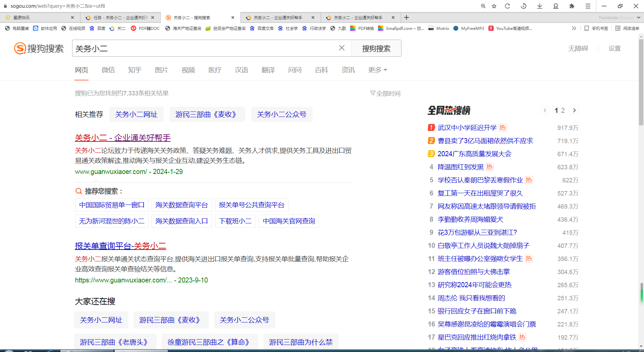644x352 pixels.
Task: Open the Motrix bookmark
Action: click(439, 29)
